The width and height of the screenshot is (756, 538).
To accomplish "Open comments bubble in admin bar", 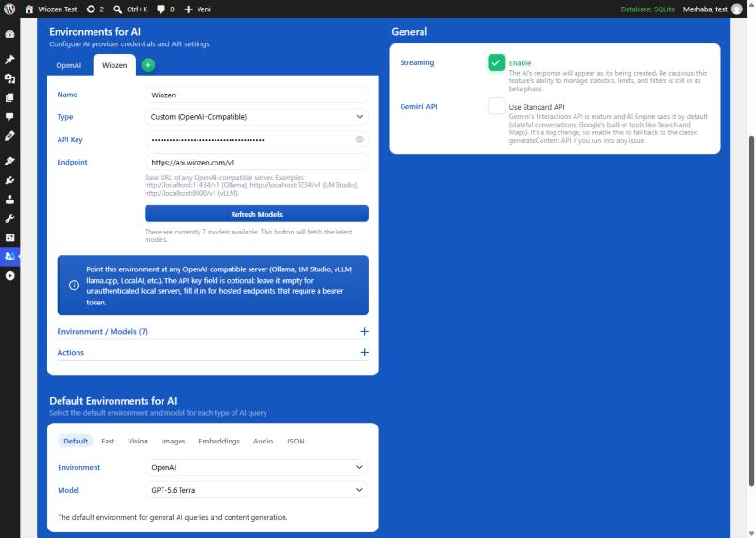I will [165, 9].
